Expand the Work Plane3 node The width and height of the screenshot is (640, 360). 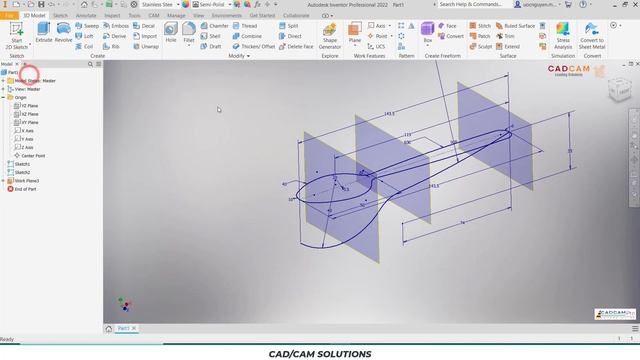point(3,181)
